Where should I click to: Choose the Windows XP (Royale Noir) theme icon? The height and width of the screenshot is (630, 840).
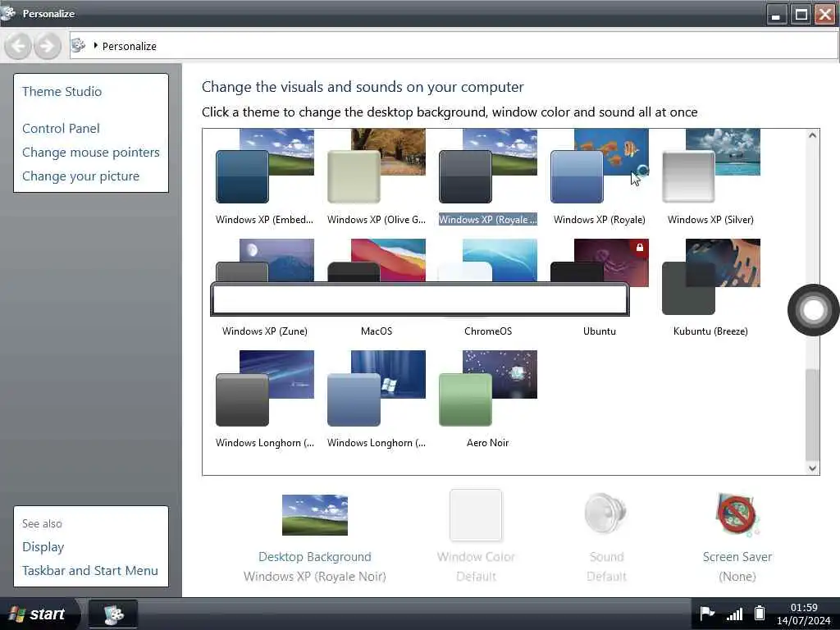pyautogui.click(x=487, y=166)
